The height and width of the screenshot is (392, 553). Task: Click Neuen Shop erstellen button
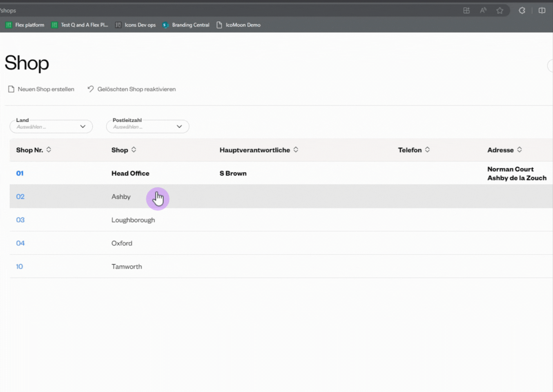[41, 89]
